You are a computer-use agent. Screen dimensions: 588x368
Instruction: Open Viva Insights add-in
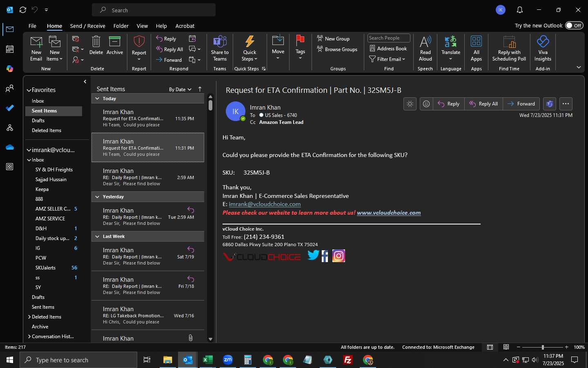point(543,48)
